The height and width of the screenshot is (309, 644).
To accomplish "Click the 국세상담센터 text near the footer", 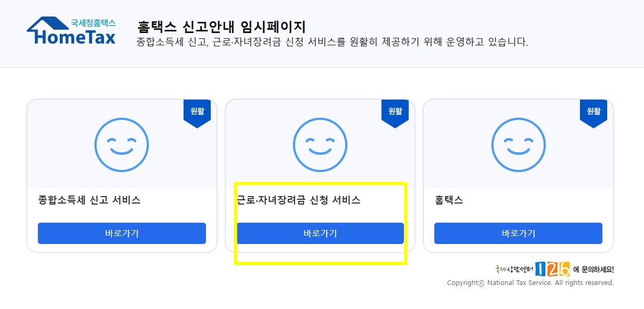I will click(514, 269).
